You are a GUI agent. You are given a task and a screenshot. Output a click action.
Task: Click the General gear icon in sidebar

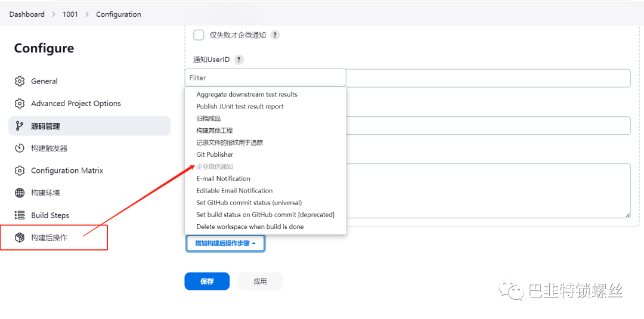[x=20, y=81]
